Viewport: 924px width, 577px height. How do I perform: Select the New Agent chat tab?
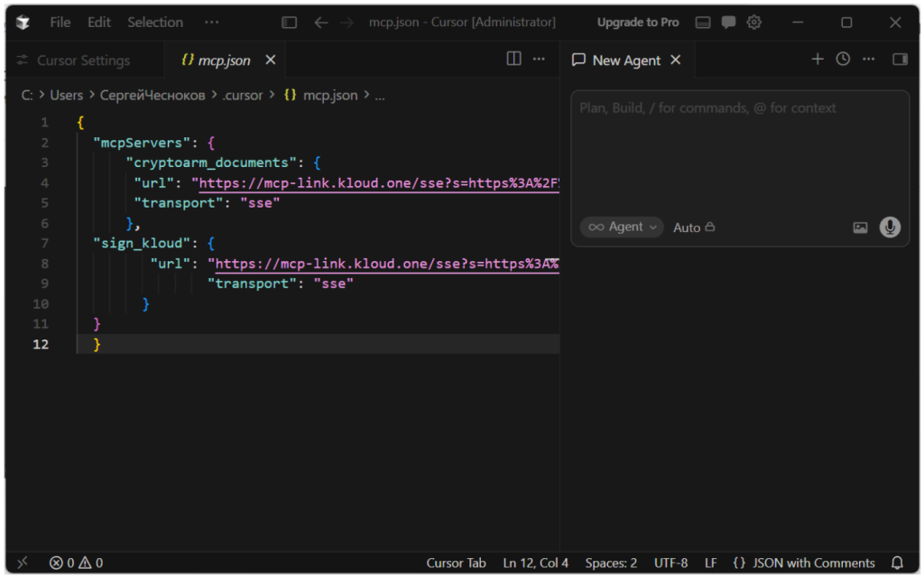pyautogui.click(x=626, y=60)
